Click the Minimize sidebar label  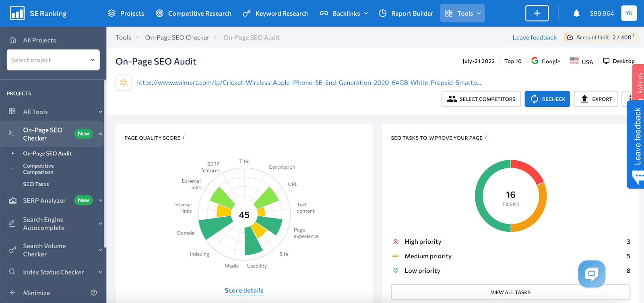[37, 293]
